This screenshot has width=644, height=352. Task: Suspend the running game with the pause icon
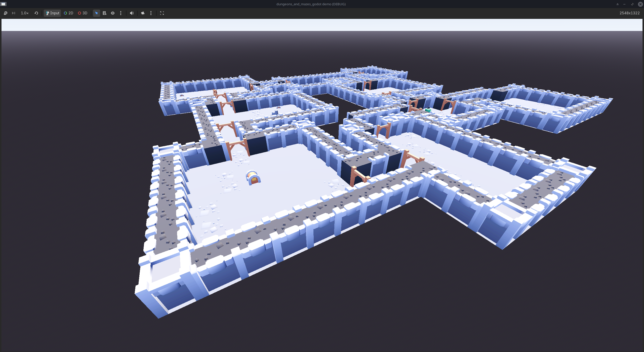[6, 13]
